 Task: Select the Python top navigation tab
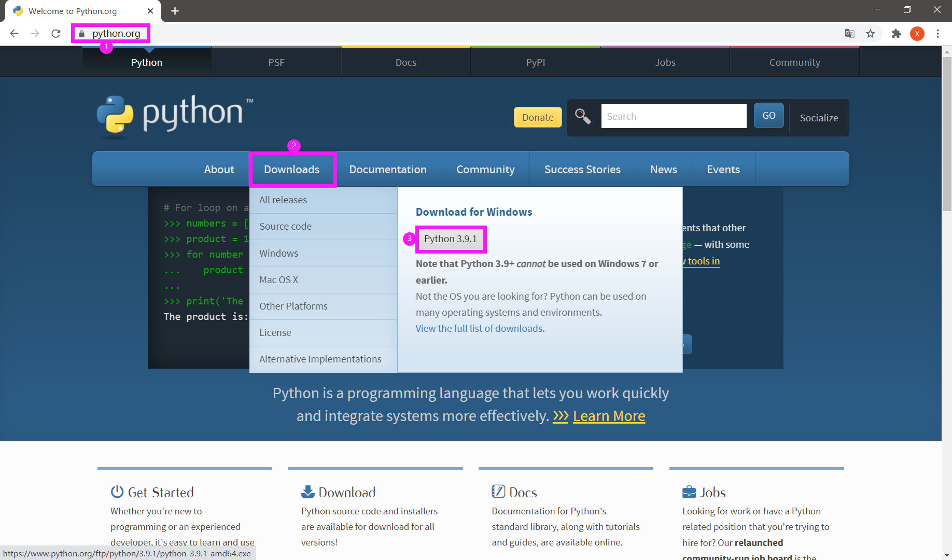147,62
